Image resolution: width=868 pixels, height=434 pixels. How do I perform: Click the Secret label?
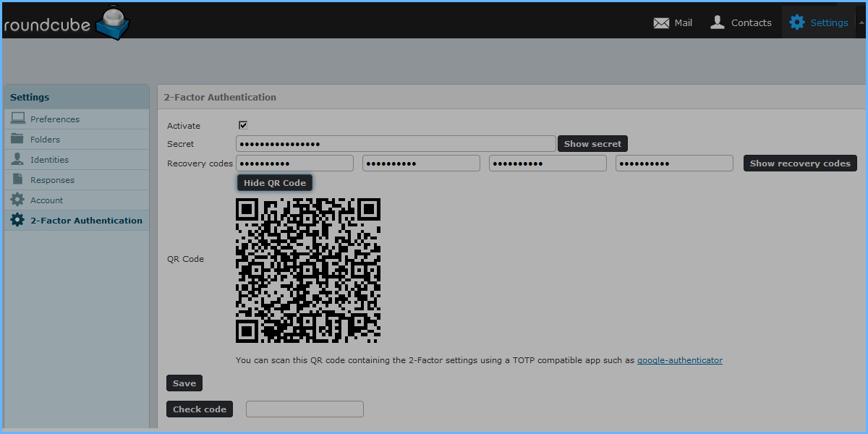pyautogui.click(x=181, y=144)
